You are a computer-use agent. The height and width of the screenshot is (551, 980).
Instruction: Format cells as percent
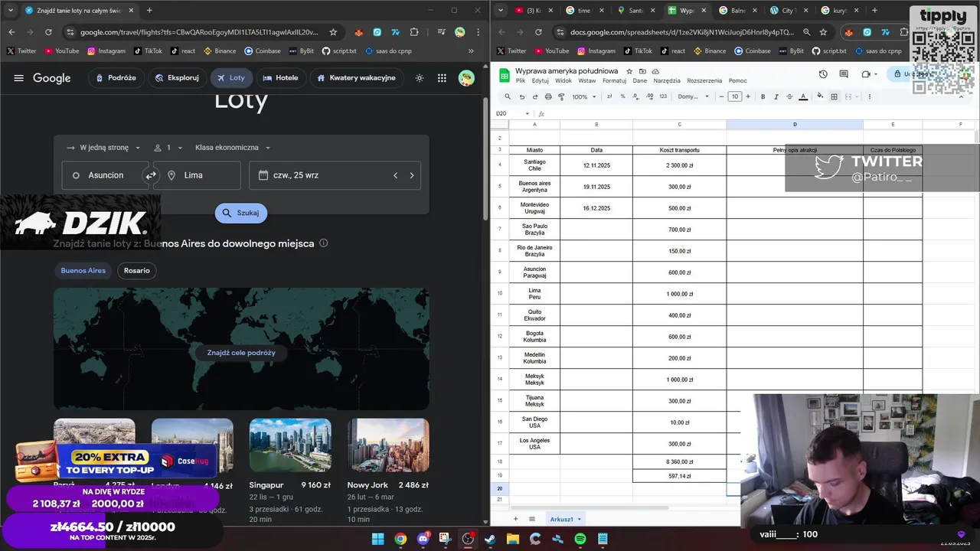point(622,96)
